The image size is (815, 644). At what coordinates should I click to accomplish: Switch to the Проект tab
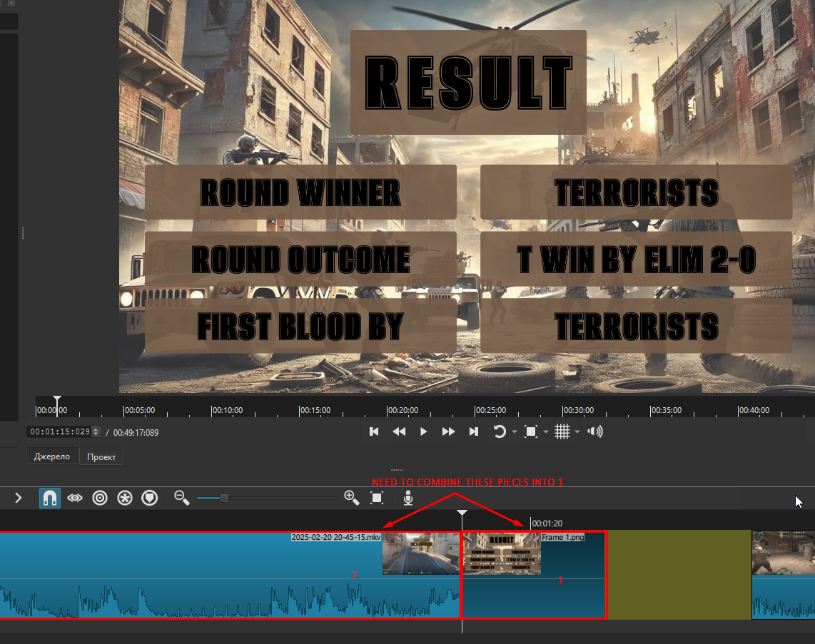point(101,457)
